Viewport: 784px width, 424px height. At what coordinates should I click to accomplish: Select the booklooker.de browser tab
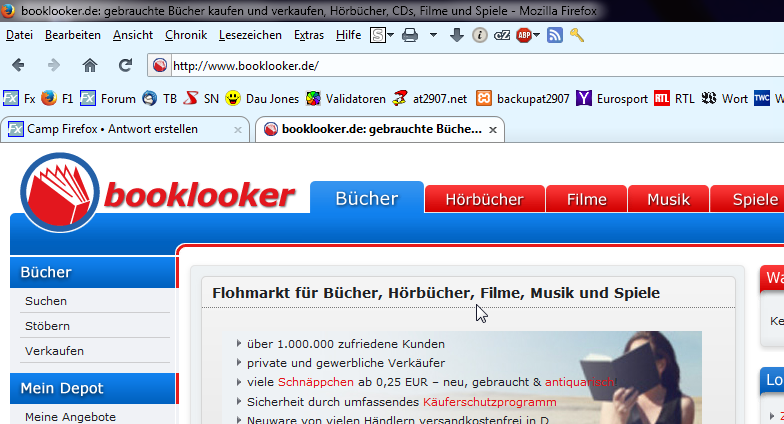(379, 130)
